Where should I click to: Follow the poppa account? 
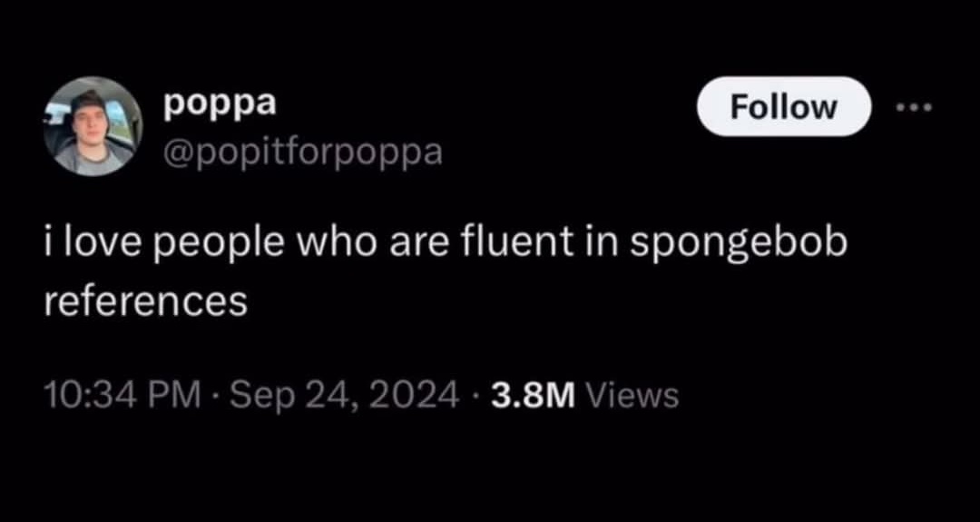coord(784,107)
